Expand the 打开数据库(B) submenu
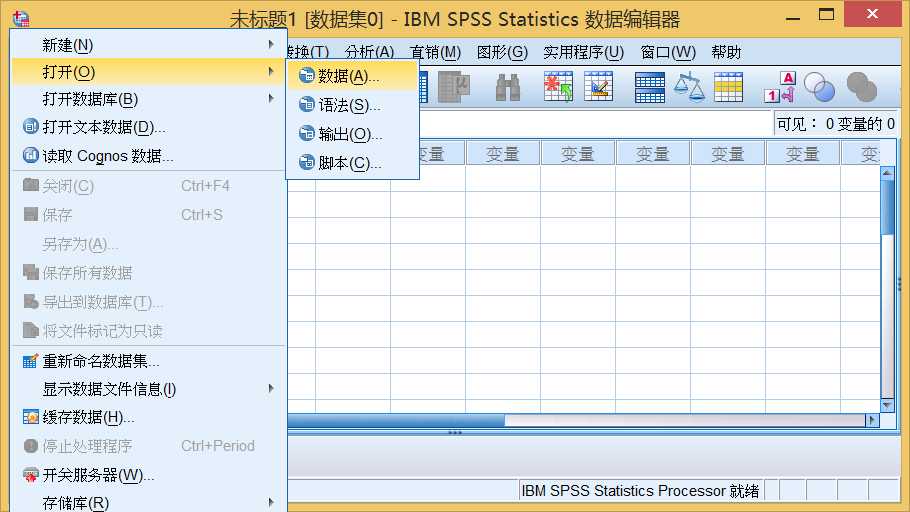The width and height of the screenshot is (910, 512). click(149, 99)
